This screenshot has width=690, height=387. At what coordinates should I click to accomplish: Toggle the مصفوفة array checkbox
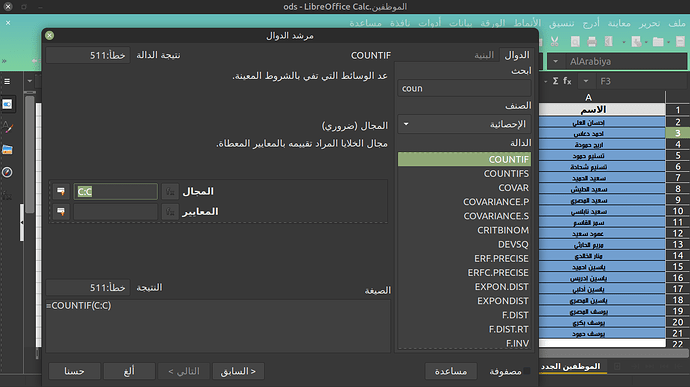pyautogui.click(x=526, y=371)
